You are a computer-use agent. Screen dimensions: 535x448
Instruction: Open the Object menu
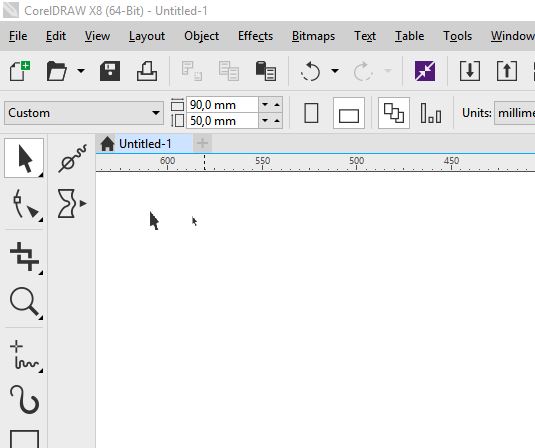pos(201,36)
